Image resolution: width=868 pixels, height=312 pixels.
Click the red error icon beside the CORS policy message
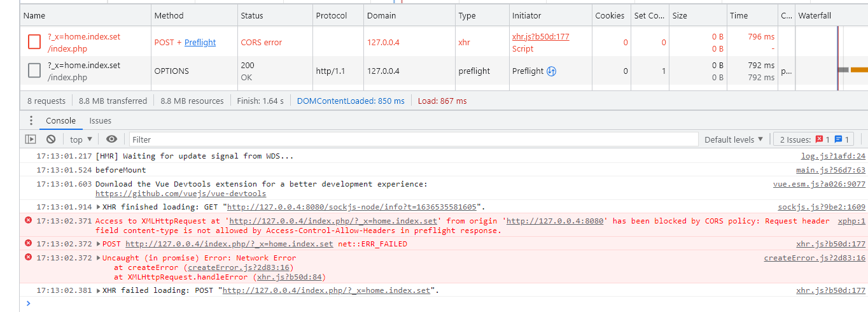[x=28, y=220]
